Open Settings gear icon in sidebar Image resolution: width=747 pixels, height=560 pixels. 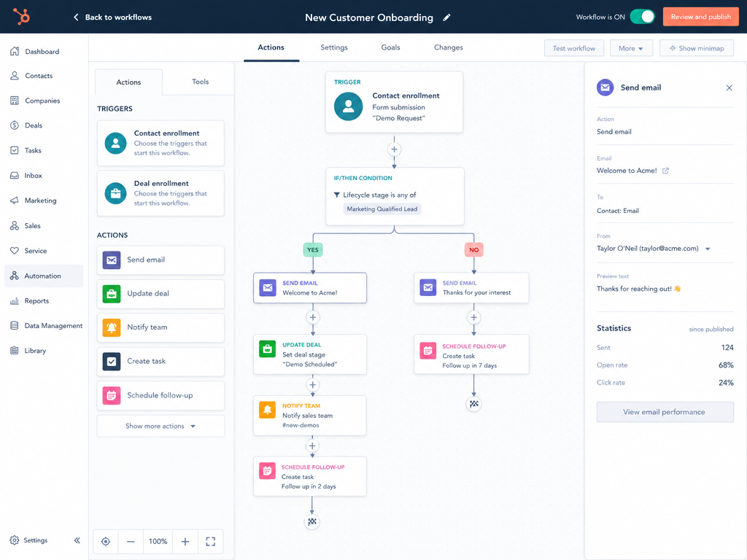(15, 540)
